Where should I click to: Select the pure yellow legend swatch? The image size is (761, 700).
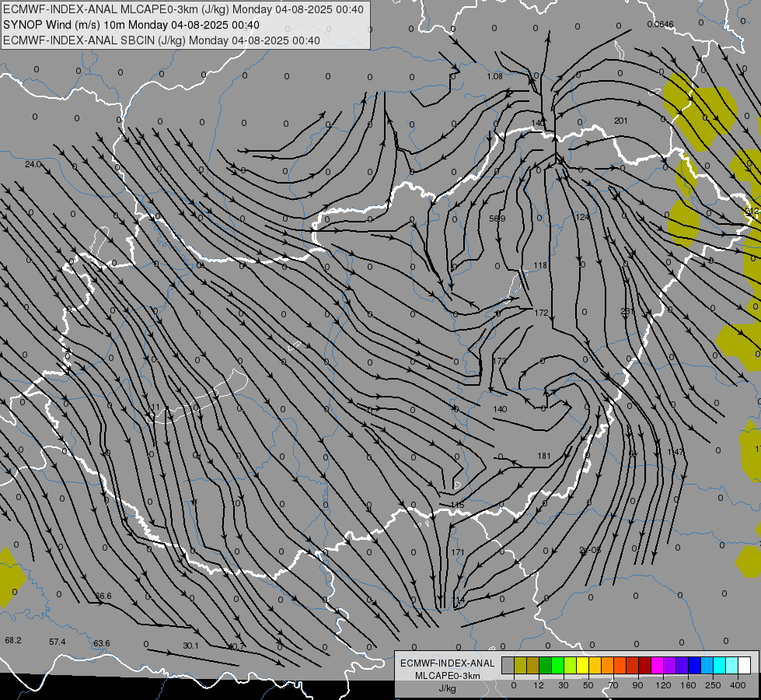582,665
